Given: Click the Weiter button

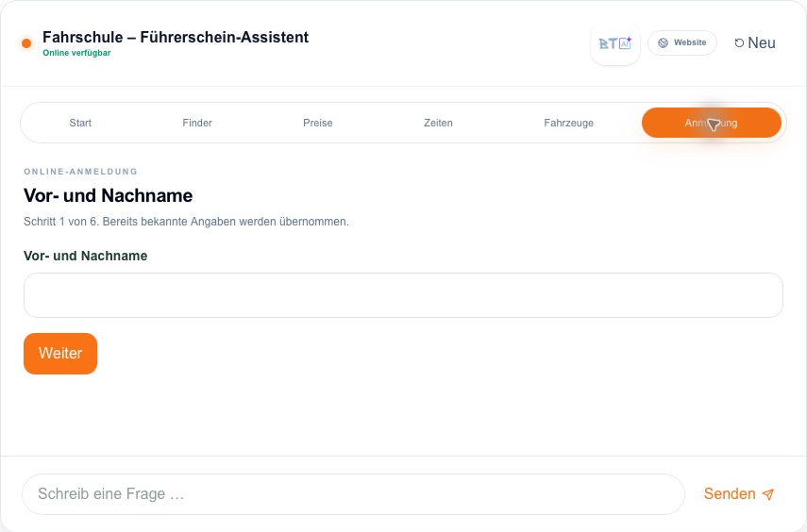Looking at the screenshot, I should 60,354.
